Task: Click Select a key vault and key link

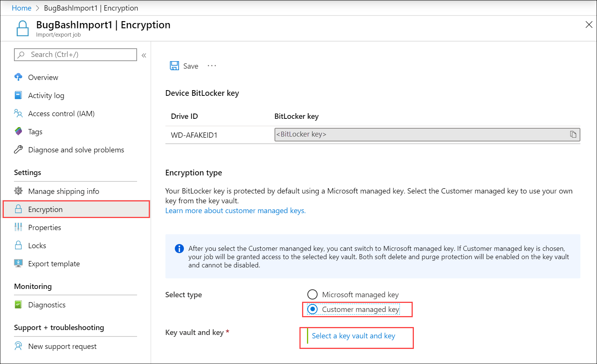Action: click(x=353, y=336)
